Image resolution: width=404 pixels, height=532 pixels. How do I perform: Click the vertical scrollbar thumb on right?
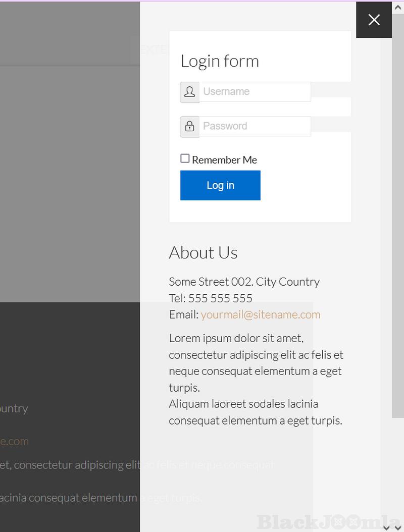click(398, 227)
